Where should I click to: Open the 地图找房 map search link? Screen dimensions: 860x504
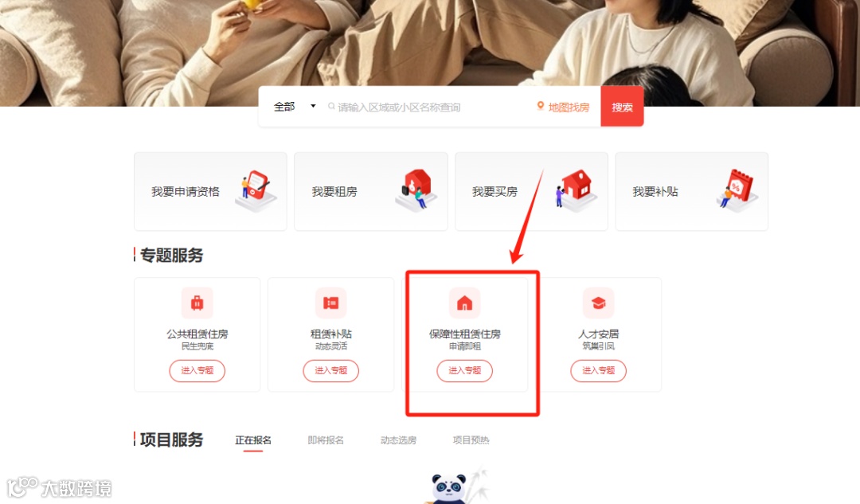pyautogui.click(x=569, y=107)
